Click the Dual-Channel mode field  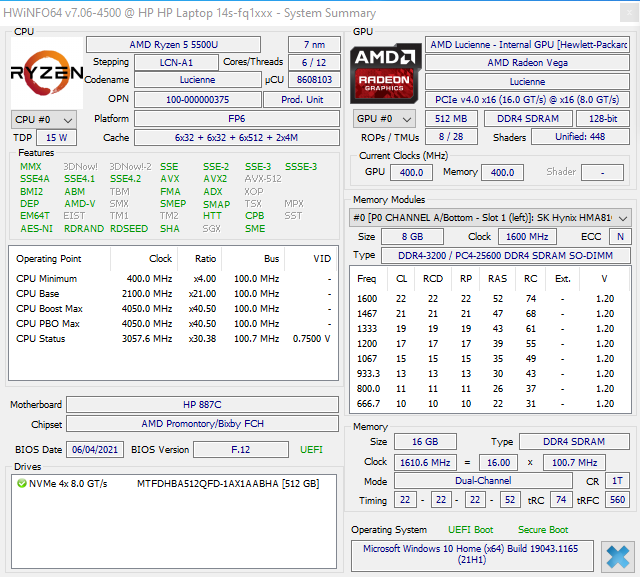[x=483, y=481]
